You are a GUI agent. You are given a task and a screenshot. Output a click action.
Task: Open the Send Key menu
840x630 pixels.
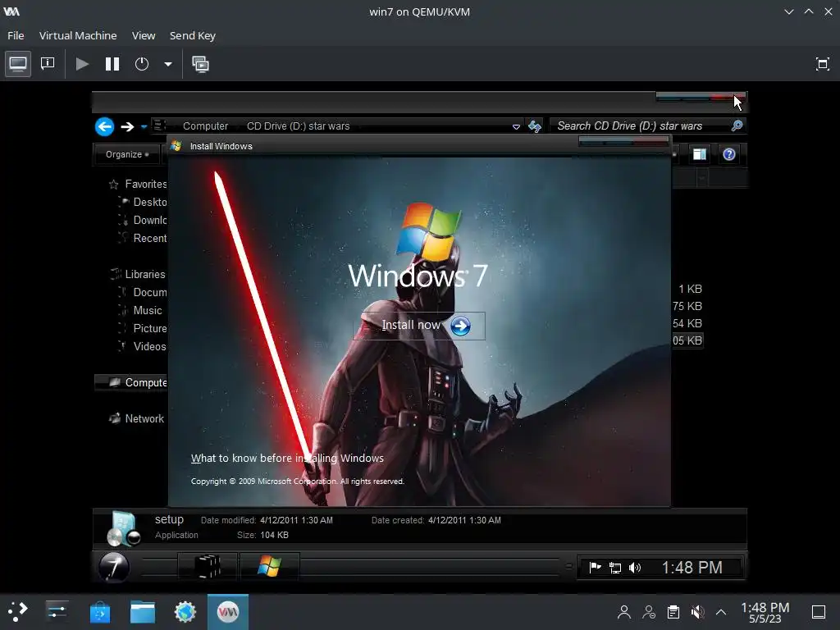(192, 35)
